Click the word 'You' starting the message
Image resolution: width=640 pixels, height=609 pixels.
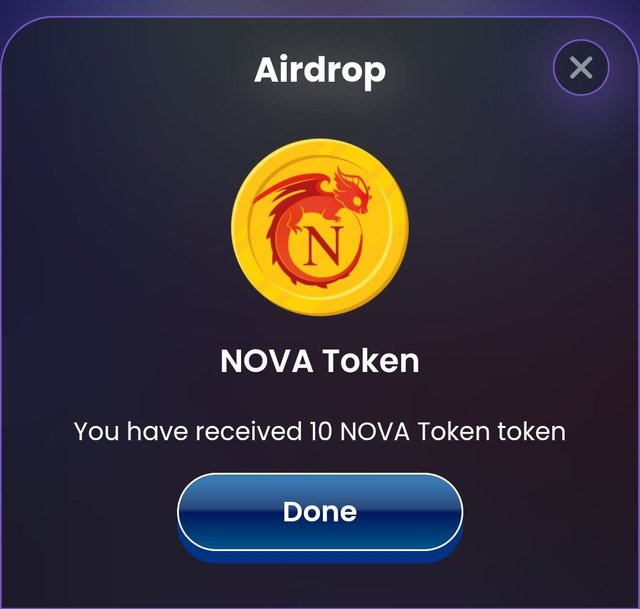pyautogui.click(x=97, y=432)
